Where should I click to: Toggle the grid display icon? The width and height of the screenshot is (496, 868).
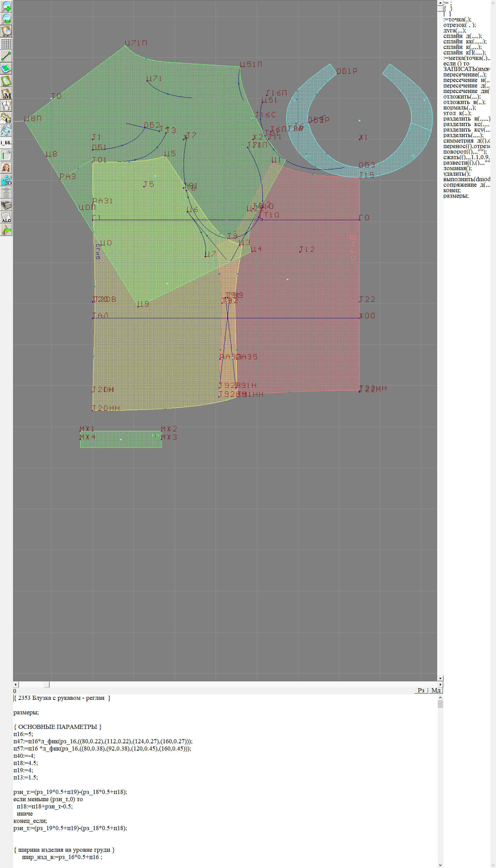tap(6, 44)
